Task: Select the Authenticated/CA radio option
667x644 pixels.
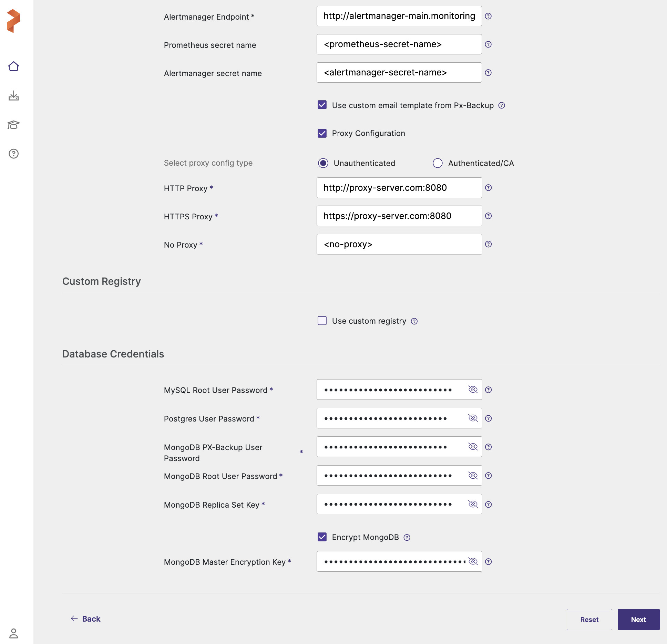Action: coord(438,163)
